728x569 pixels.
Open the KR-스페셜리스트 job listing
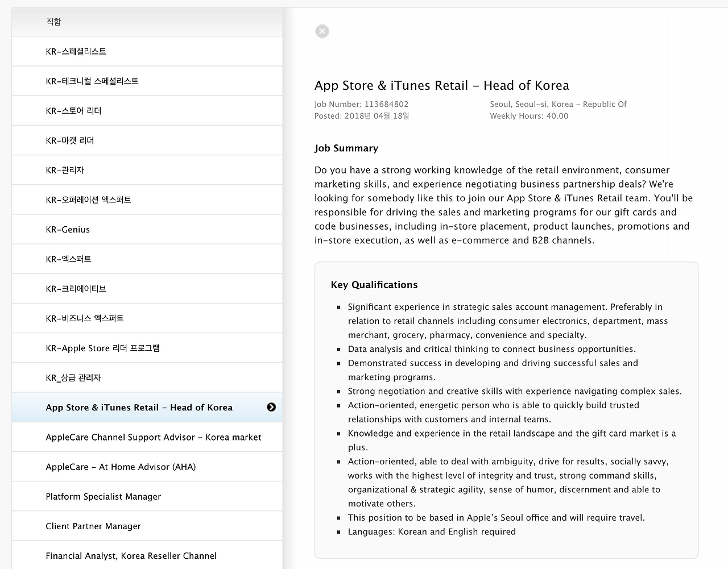pyautogui.click(x=76, y=52)
